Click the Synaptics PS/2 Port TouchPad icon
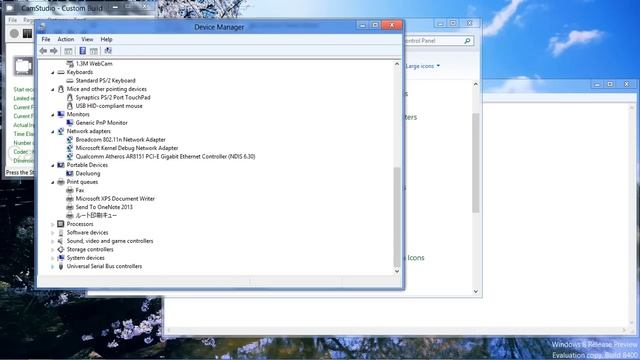640x360 pixels. click(x=70, y=98)
